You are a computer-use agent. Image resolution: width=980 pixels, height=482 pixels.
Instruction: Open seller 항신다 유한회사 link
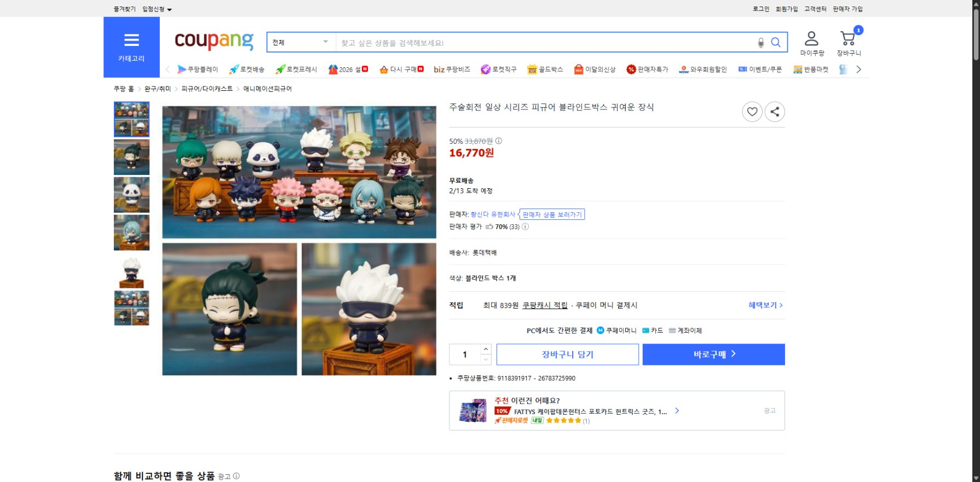coord(493,214)
